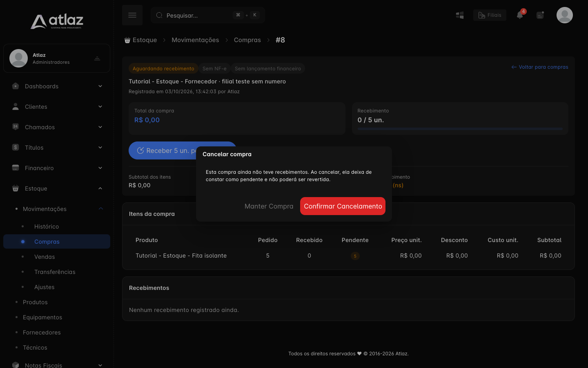Open the notifications bell icon
588x368 pixels.
[520, 15]
